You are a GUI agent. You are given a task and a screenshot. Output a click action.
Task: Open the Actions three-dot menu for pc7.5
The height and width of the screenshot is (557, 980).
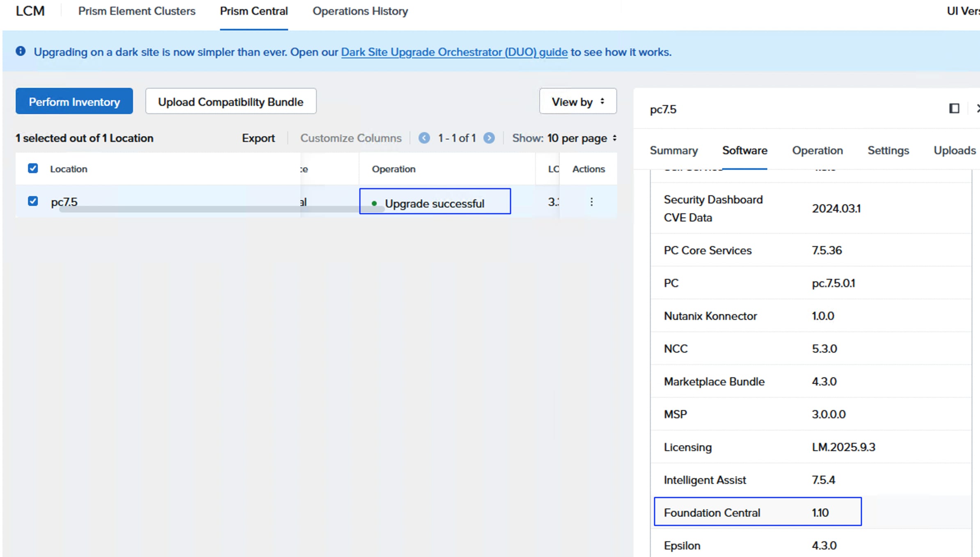(x=591, y=202)
